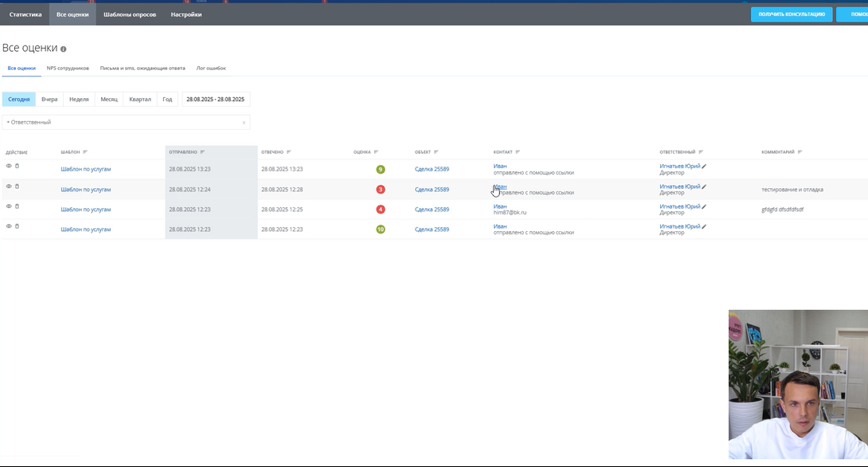Open the Шаблоны опросов menu item
This screenshot has height=467, width=868.
130,14
